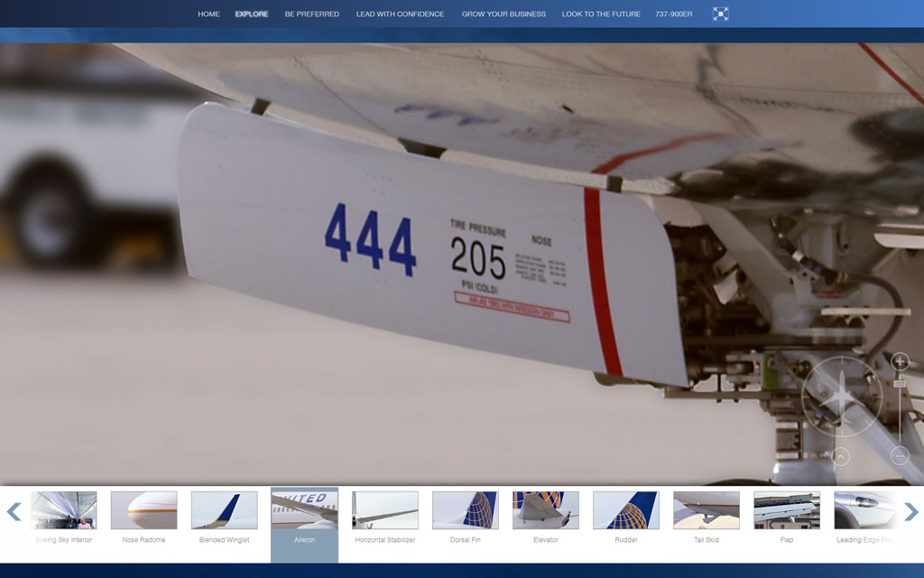Open the GROW YOUR BUSINESS page

coord(504,14)
